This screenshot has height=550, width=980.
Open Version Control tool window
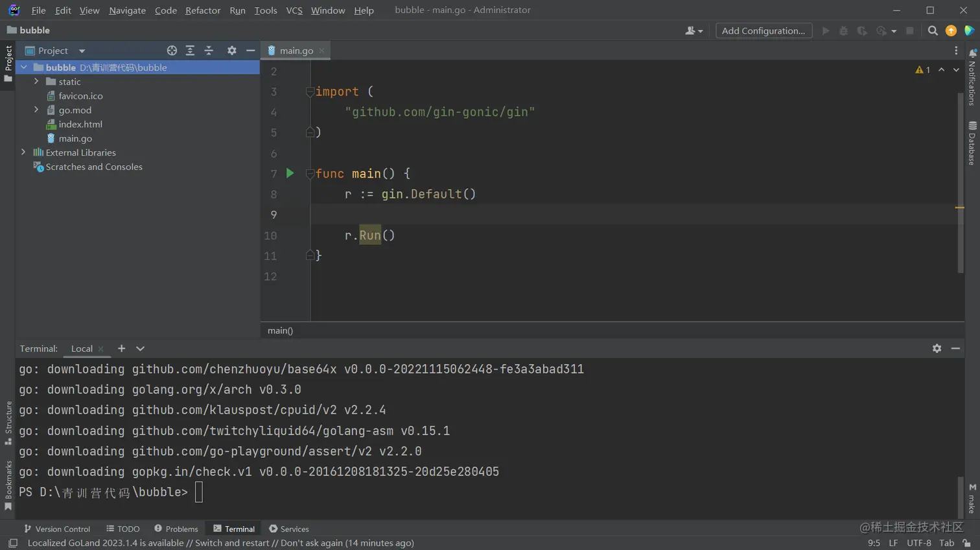click(57, 529)
